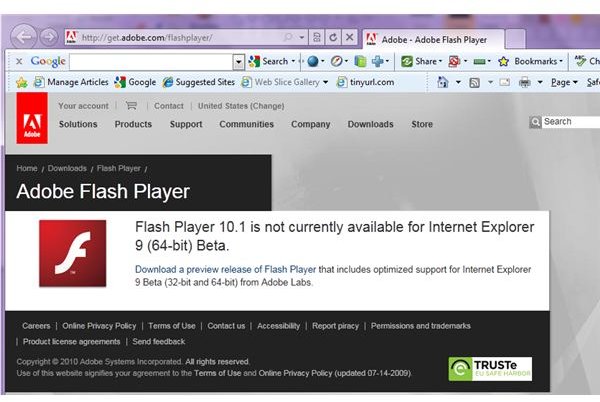Viewport: 600px width, 402px height.
Task: Refresh the page with reload icon
Action: (x=333, y=37)
